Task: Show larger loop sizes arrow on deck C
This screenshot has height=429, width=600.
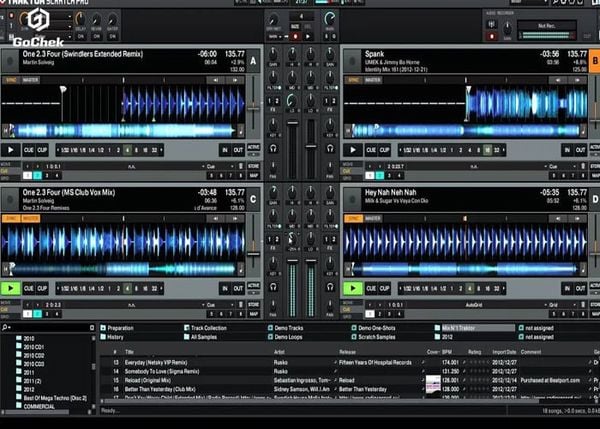Action: [x=161, y=288]
